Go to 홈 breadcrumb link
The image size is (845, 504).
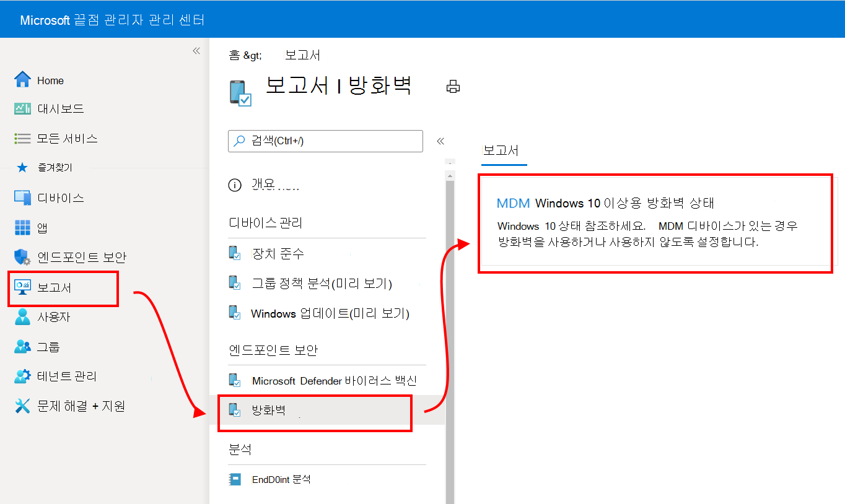[x=234, y=56]
